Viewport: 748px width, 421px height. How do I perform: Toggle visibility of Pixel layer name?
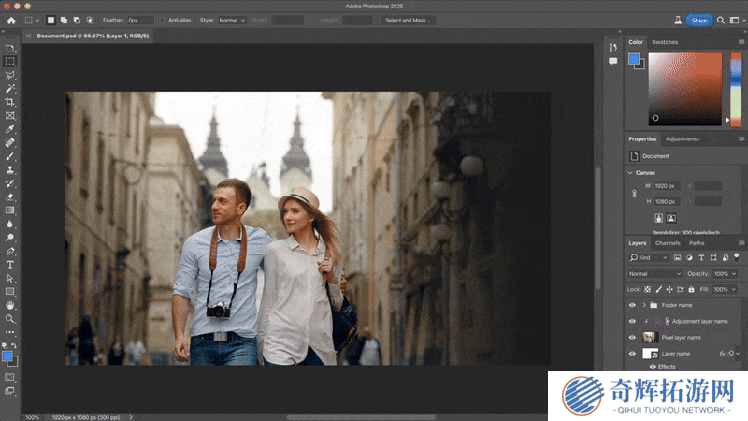tap(632, 338)
